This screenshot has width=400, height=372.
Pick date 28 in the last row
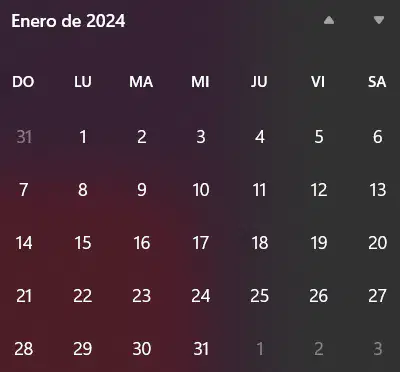click(24, 349)
